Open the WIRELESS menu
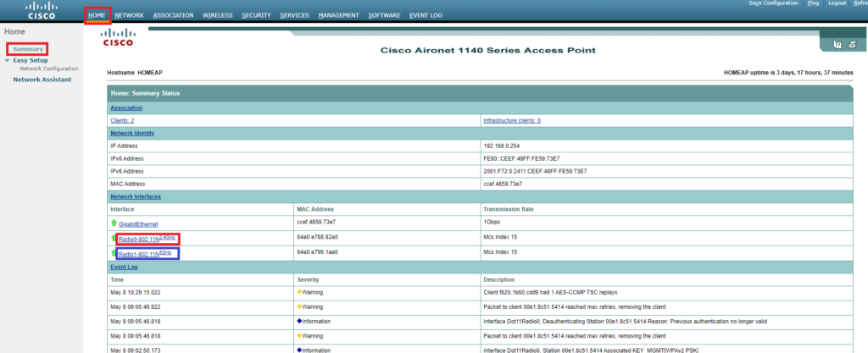This screenshot has height=353, width=868. [218, 15]
